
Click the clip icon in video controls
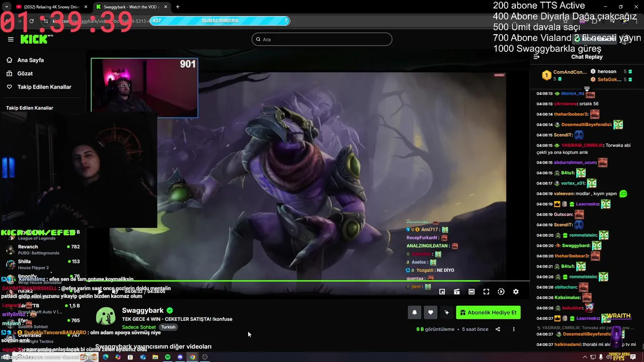[457, 292]
